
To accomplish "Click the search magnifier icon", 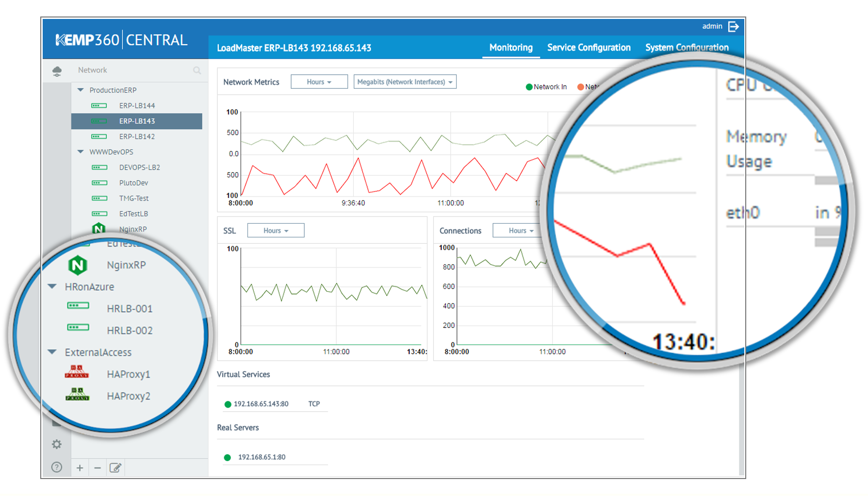I will click(x=197, y=70).
